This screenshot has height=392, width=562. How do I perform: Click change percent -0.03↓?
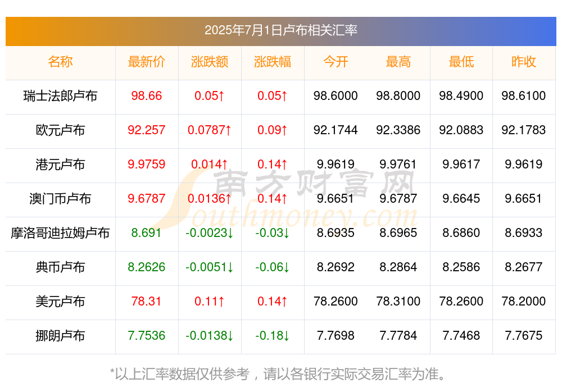[273, 233]
